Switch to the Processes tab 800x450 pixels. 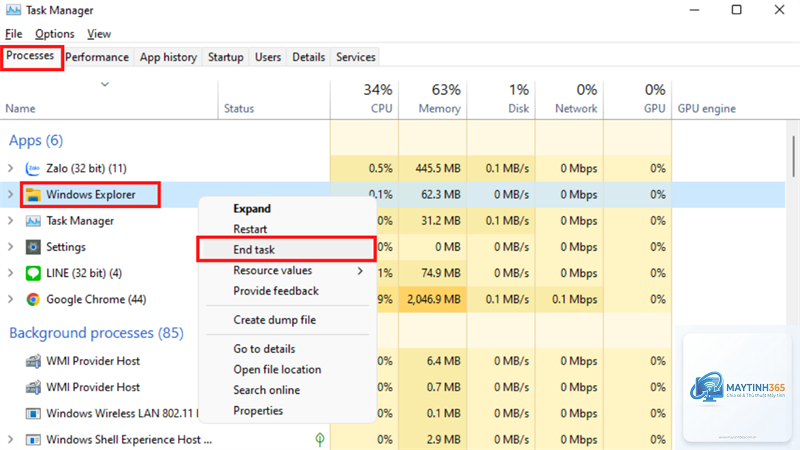click(x=30, y=56)
